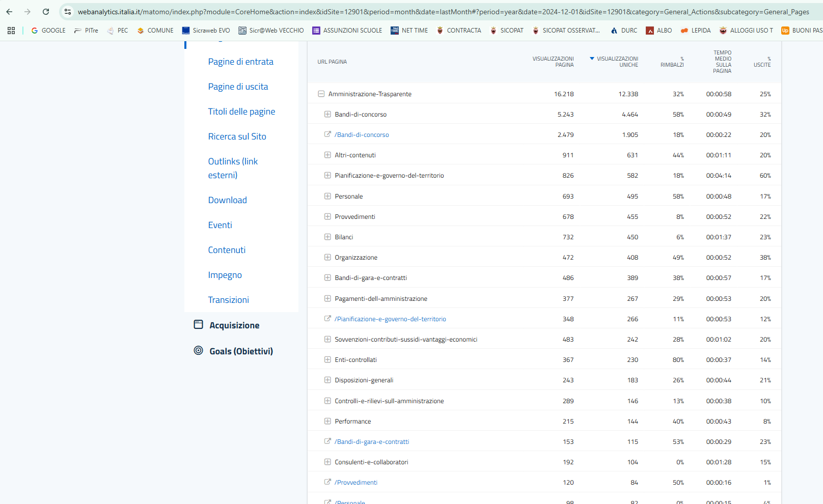Open the /Pianificazione-e-governo-del-territorio page link
This screenshot has width=823, height=504.
[390, 319]
